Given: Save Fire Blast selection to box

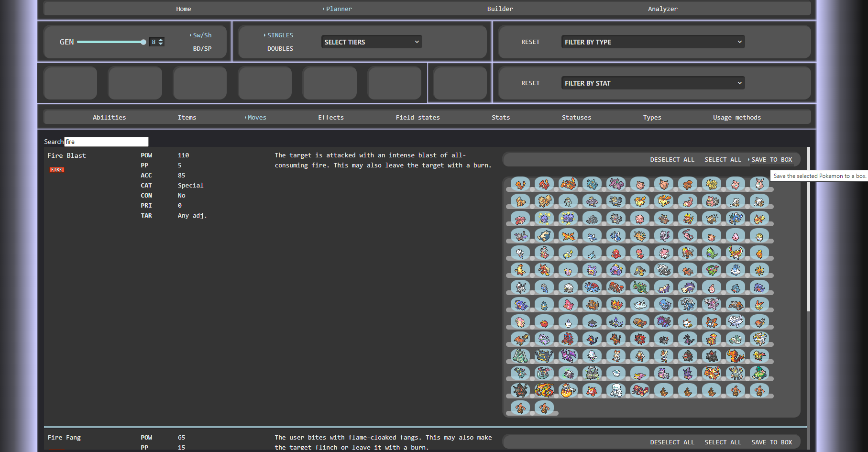Looking at the screenshot, I should tap(771, 160).
